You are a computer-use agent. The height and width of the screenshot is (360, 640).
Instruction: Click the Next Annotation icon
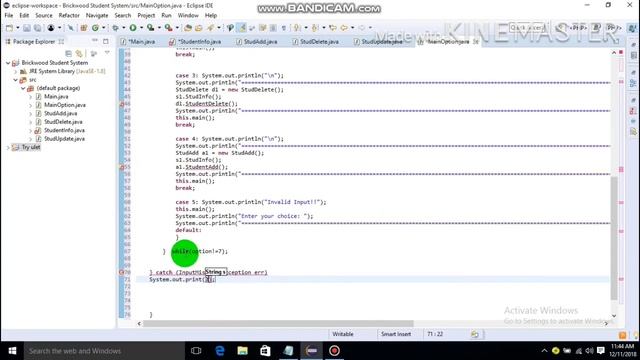pos(297,28)
